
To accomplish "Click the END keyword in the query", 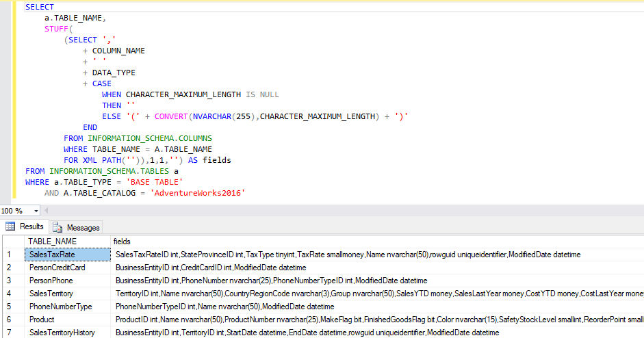I will click(90, 127).
